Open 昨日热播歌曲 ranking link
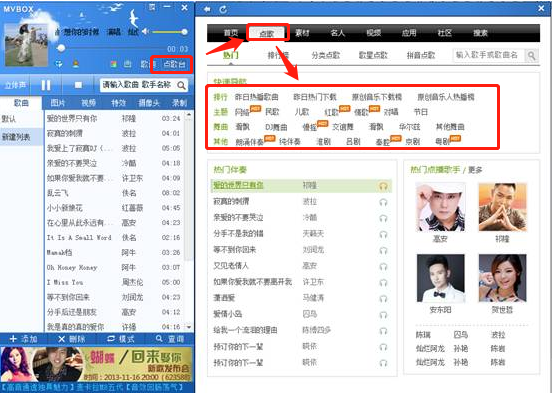The width and height of the screenshot is (553, 395). tap(256, 97)
